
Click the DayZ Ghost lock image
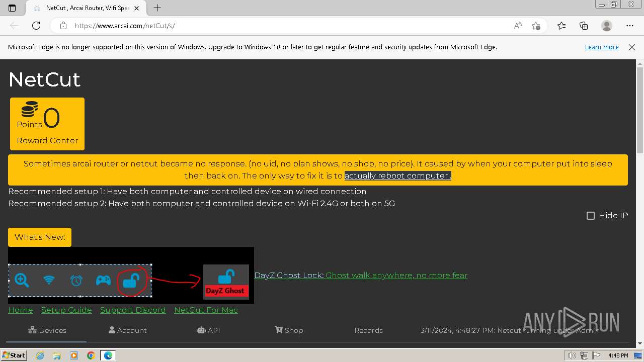point(226,282)
